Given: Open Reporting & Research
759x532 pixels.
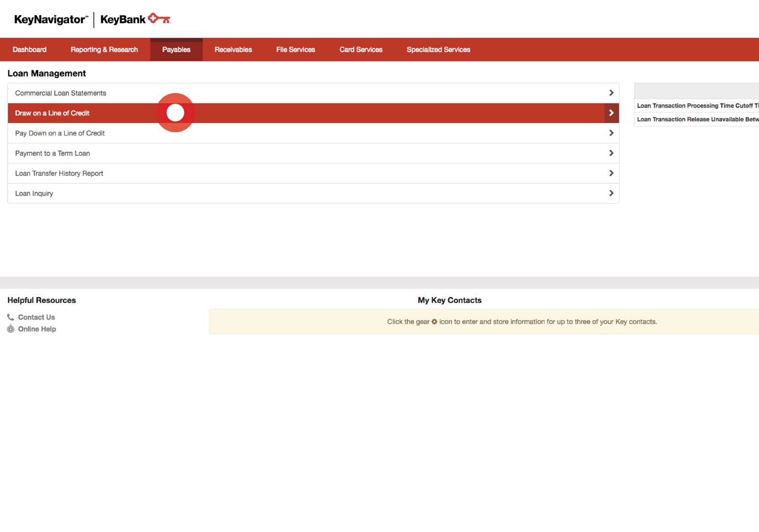Looking at the screenshot, I should pos(104,49).
